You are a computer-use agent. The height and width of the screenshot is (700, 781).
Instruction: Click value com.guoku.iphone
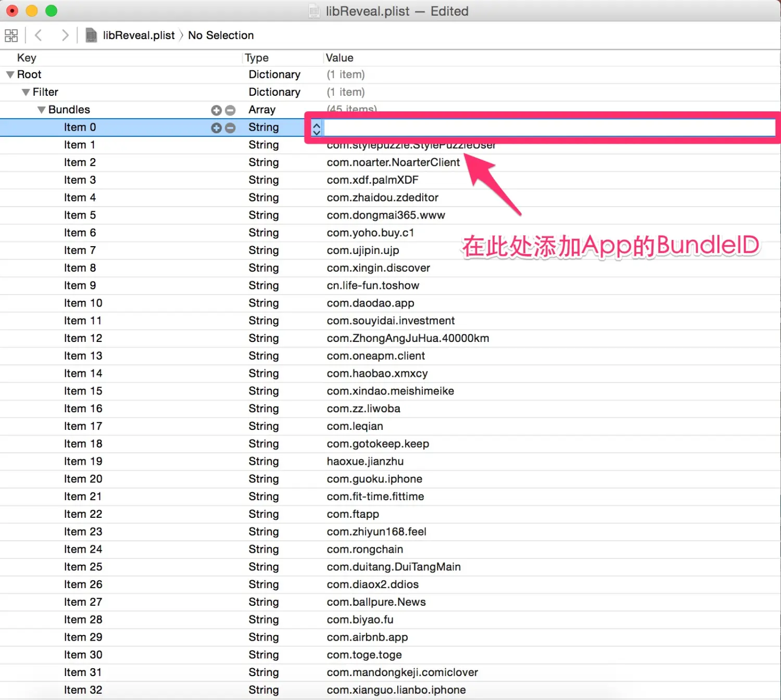coord(374,479)
